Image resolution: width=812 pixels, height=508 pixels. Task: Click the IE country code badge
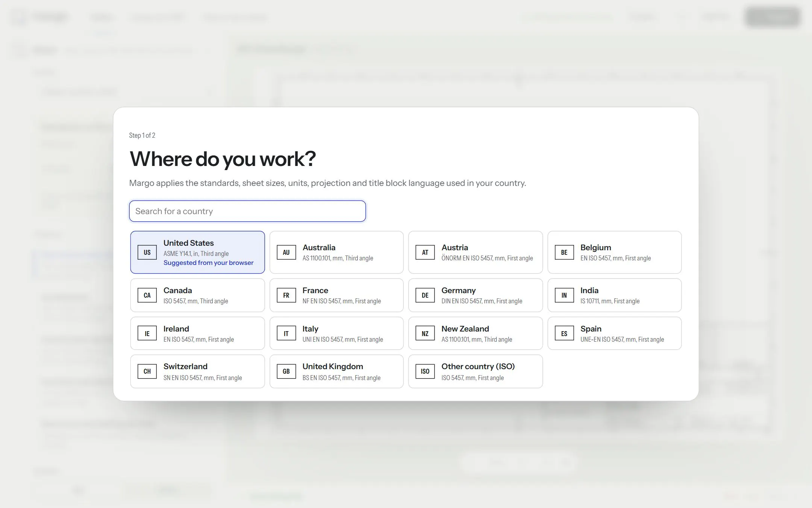coord(147,333)
